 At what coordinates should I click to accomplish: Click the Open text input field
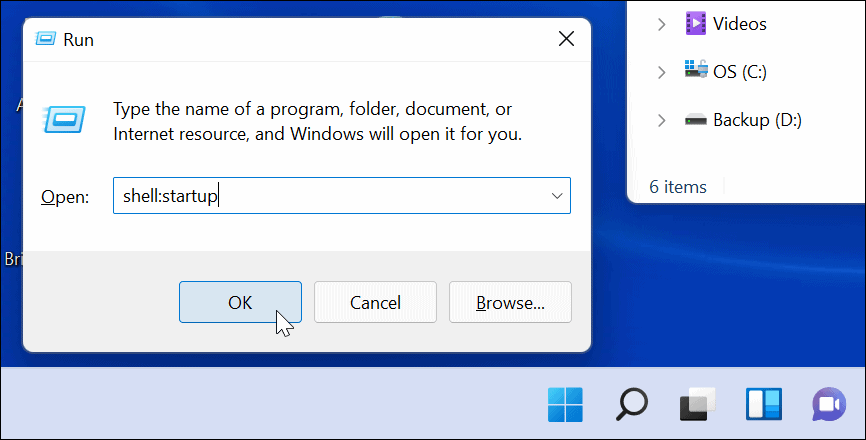(x=328, y=196)
